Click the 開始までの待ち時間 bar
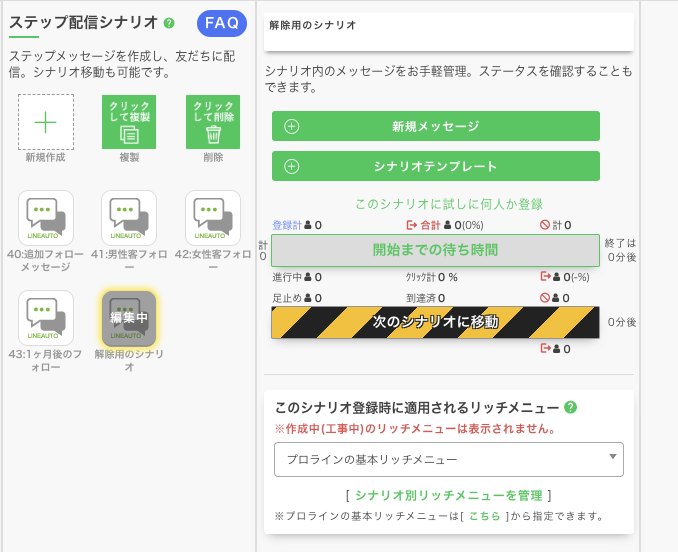 pyautogui.click(x=435, y=250)
